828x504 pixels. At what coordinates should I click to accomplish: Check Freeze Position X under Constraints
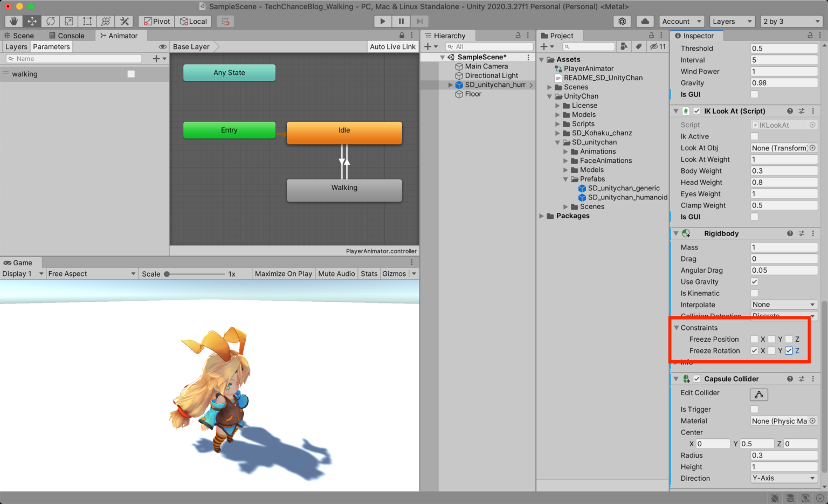[754, 339]
